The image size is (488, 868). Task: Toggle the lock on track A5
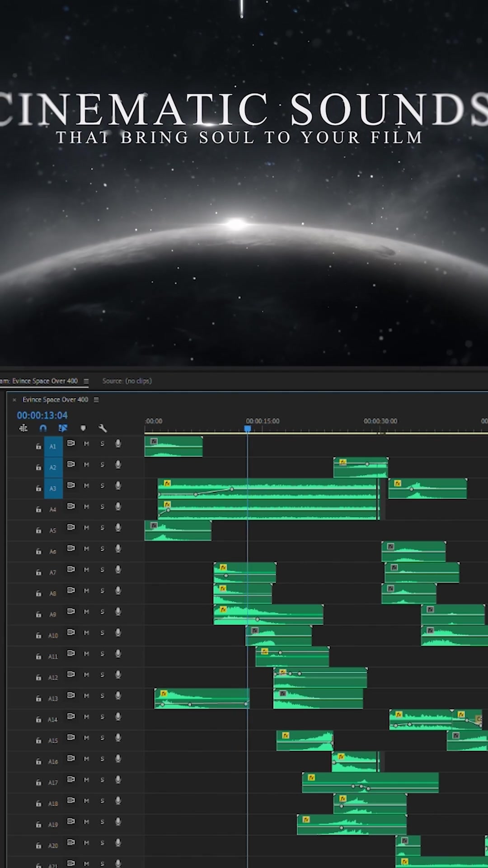pos(38,530)
